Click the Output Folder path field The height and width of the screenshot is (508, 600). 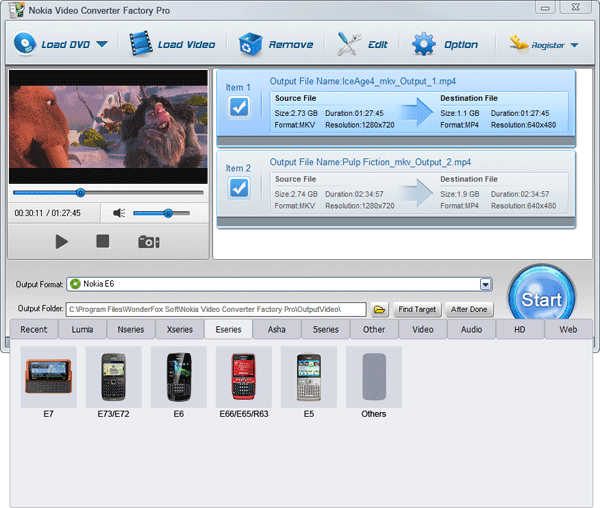pyautogui.click(x=216, y=309)
